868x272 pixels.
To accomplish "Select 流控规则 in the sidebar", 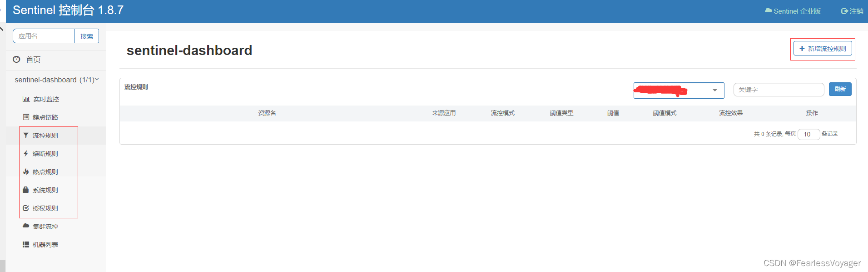I will [x=45, y=136].
